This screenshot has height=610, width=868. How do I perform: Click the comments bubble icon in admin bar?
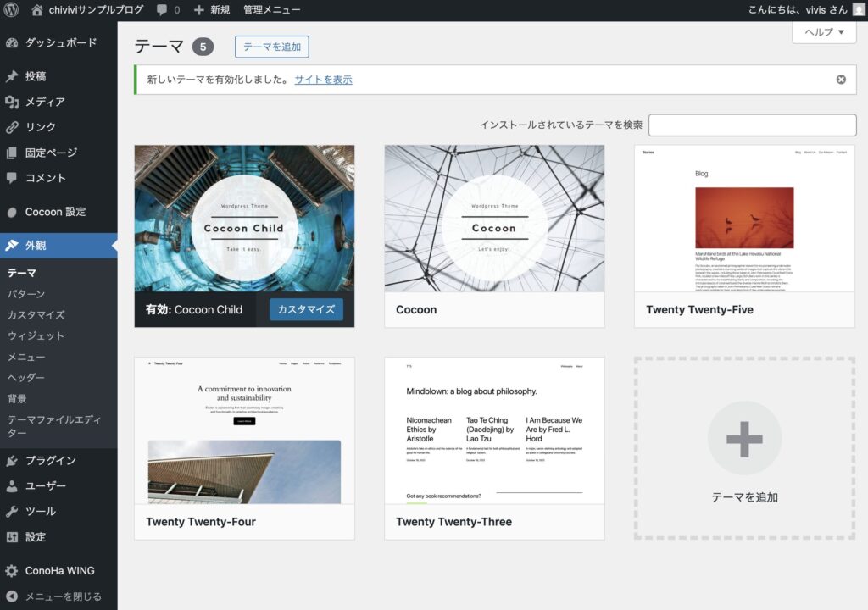click(162, 10)
